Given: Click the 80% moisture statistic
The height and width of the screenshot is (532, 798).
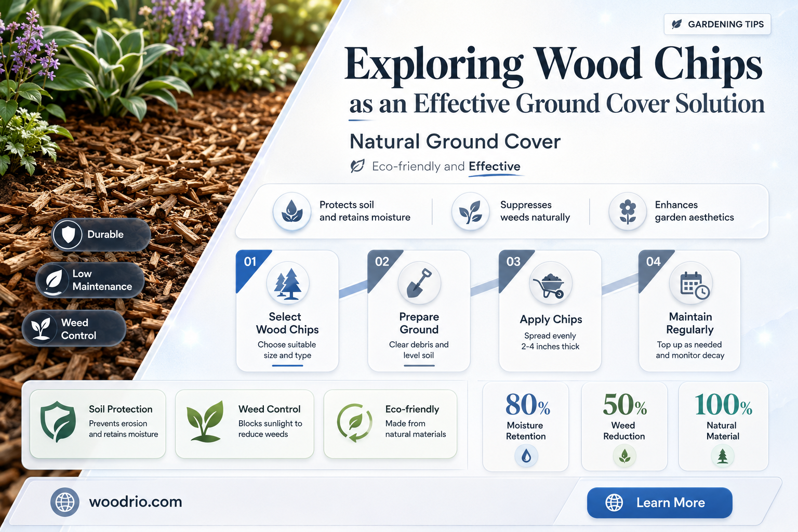Looking at the screenshot, I should [527, 404].
